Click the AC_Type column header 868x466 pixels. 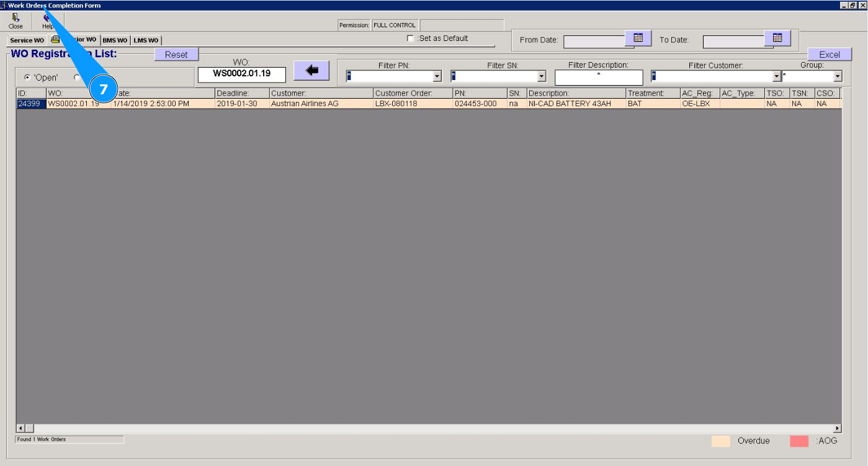click(742, 94)
